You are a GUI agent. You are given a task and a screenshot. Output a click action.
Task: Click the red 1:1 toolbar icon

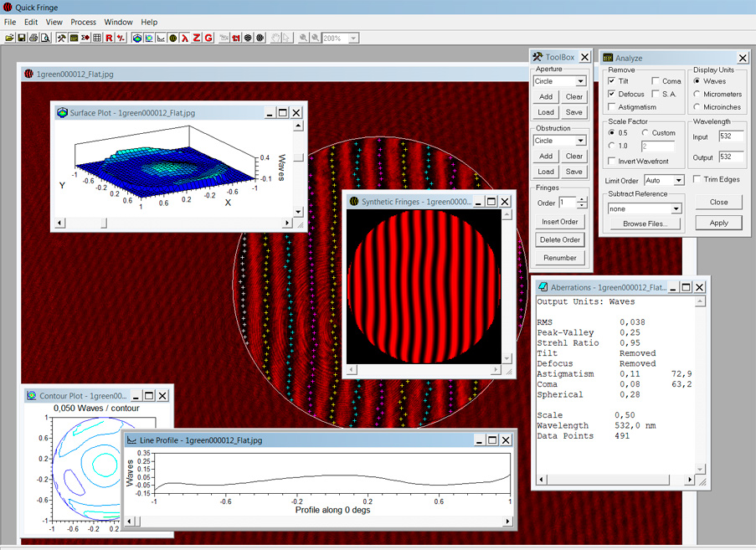236,38
